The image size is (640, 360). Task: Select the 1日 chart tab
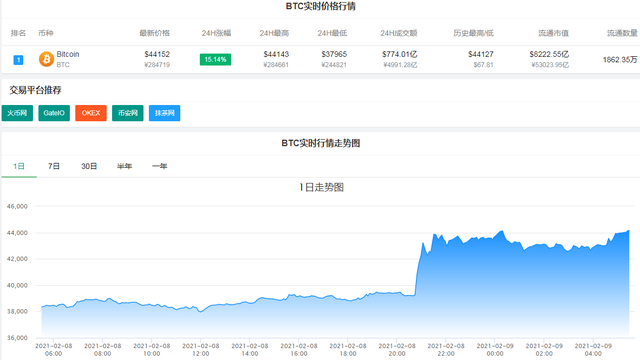pyautogui.click(x=19, y=166)
